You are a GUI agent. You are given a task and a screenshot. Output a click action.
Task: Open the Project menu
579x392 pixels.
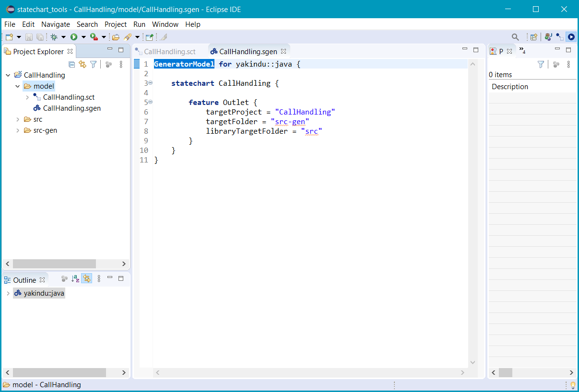click(x=116, y=24)
